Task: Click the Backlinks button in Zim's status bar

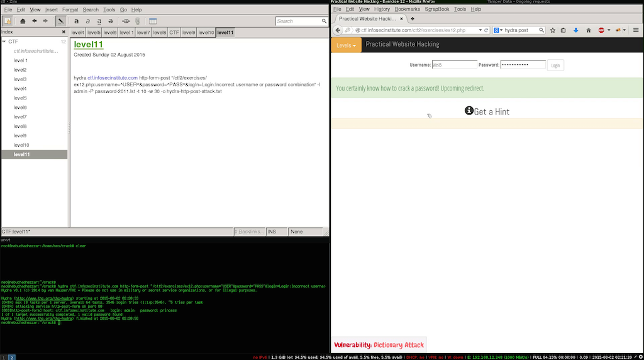Action: [x=249, y=232]
